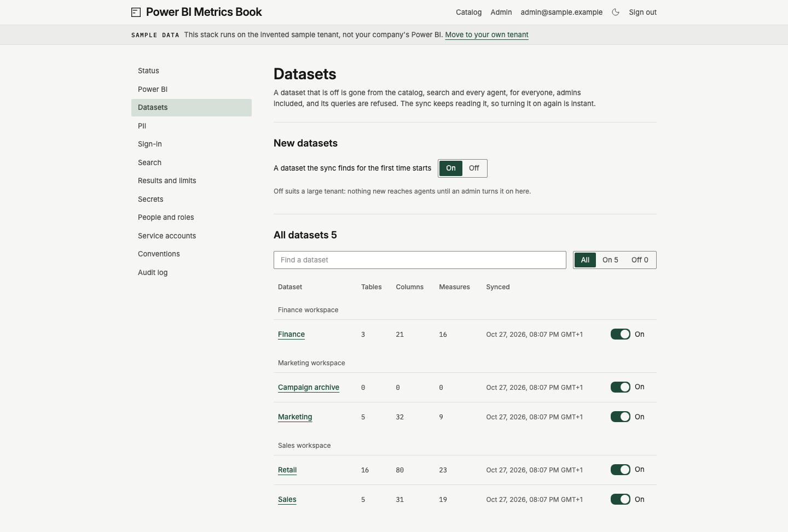This screenshot has height=532, width=788.
Task: Click the Tables column header
Action: tap(372, 287)
